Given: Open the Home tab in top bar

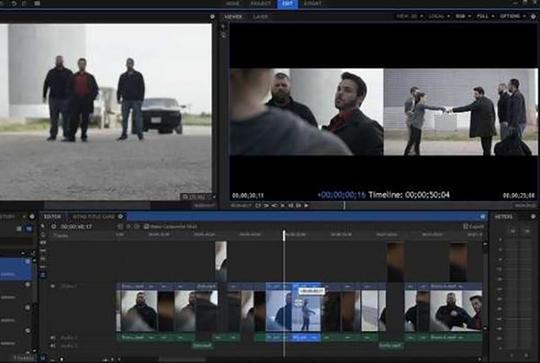Looking at the screenshot, I should tap(233, 4).
